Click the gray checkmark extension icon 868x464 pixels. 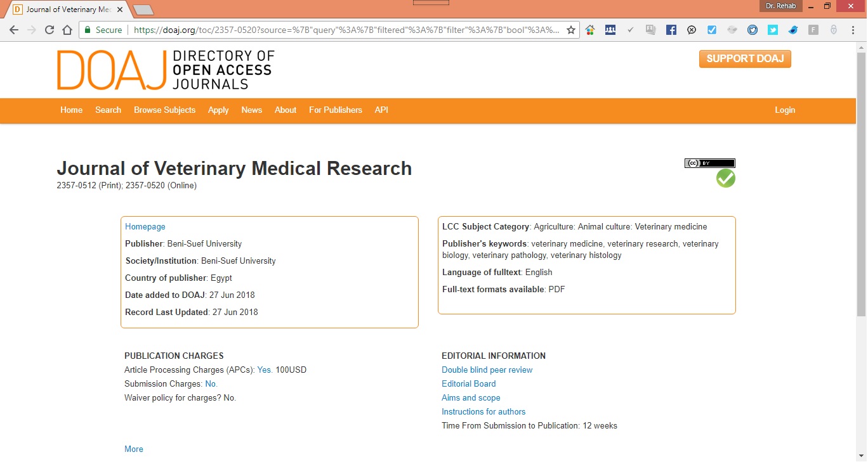[x=630, y=30]
